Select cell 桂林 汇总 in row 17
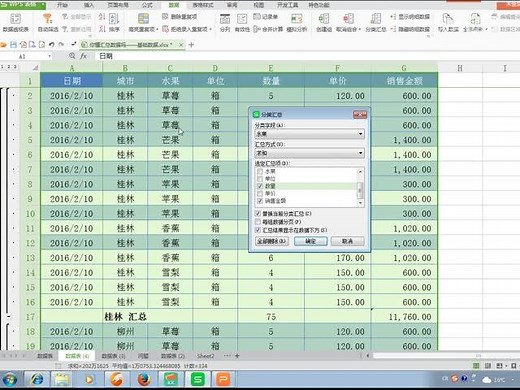Image resolution: width=520 pixels, height=390 pixels. click(x=125, y=317)
